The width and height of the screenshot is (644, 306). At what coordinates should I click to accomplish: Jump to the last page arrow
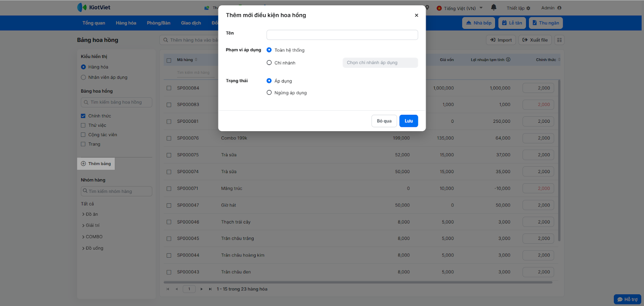(x=210, y=289)
